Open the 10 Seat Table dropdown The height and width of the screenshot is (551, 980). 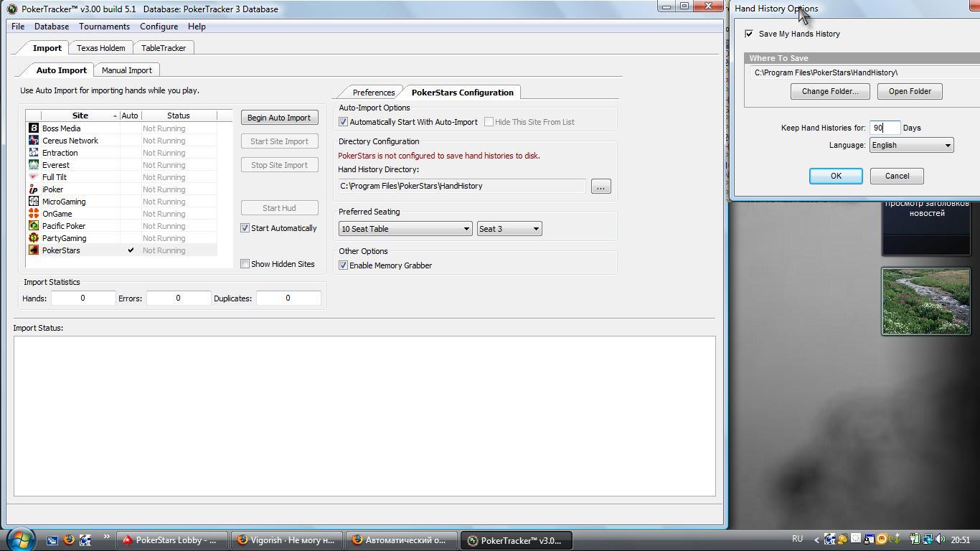click(405, 229)
